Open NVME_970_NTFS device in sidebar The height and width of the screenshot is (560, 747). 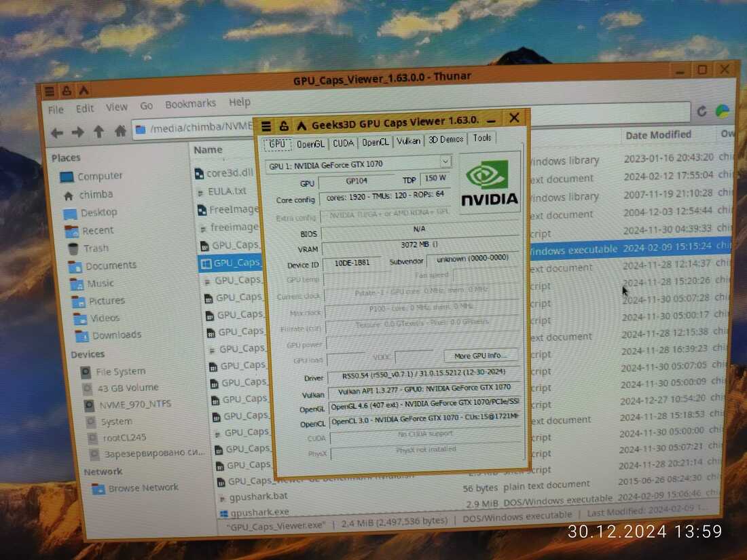128,405
